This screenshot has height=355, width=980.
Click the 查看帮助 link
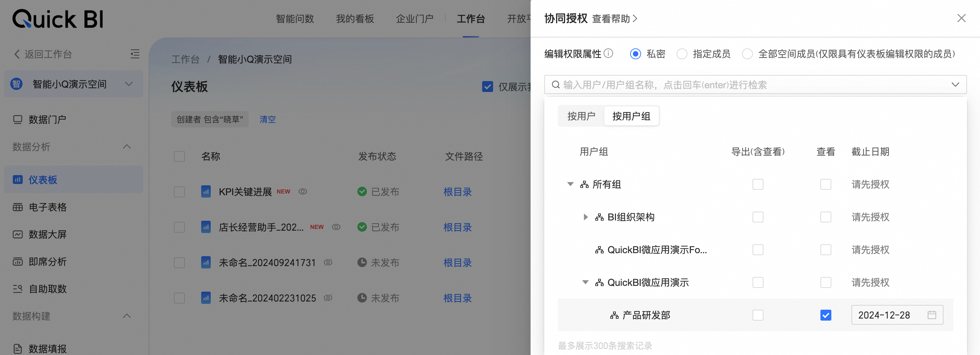pyautogui.click(x=614, y=19)
